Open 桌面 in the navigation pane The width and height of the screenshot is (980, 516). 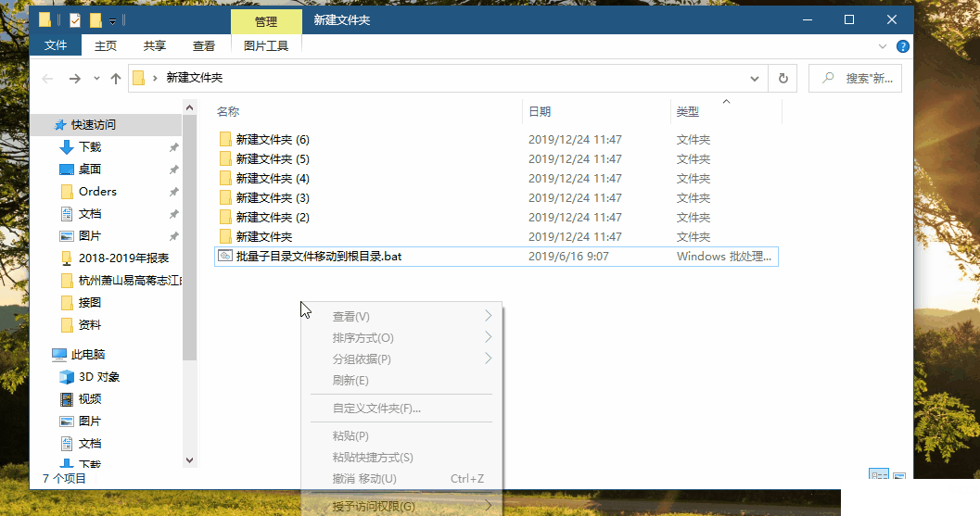(x=90, y=170)
